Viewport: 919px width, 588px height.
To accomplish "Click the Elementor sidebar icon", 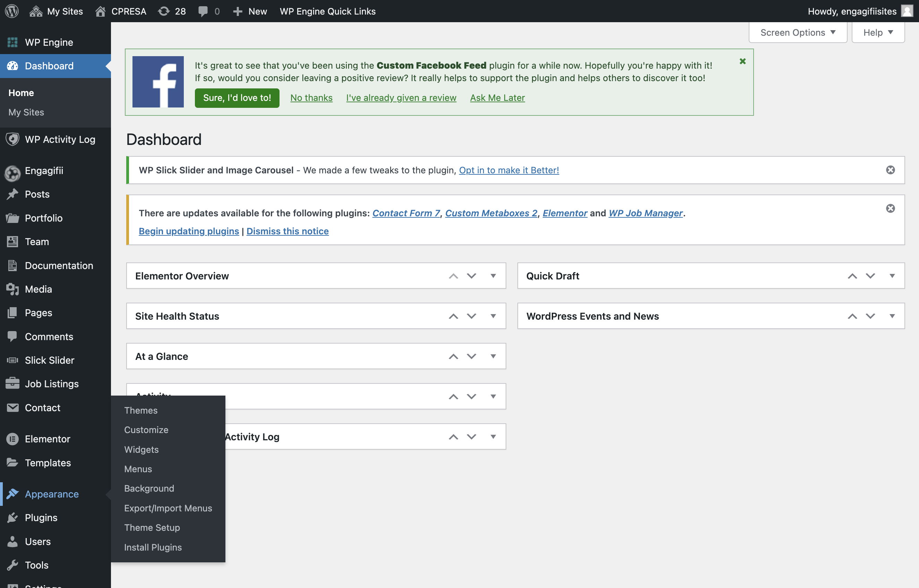I will click(x=12, y=439).
